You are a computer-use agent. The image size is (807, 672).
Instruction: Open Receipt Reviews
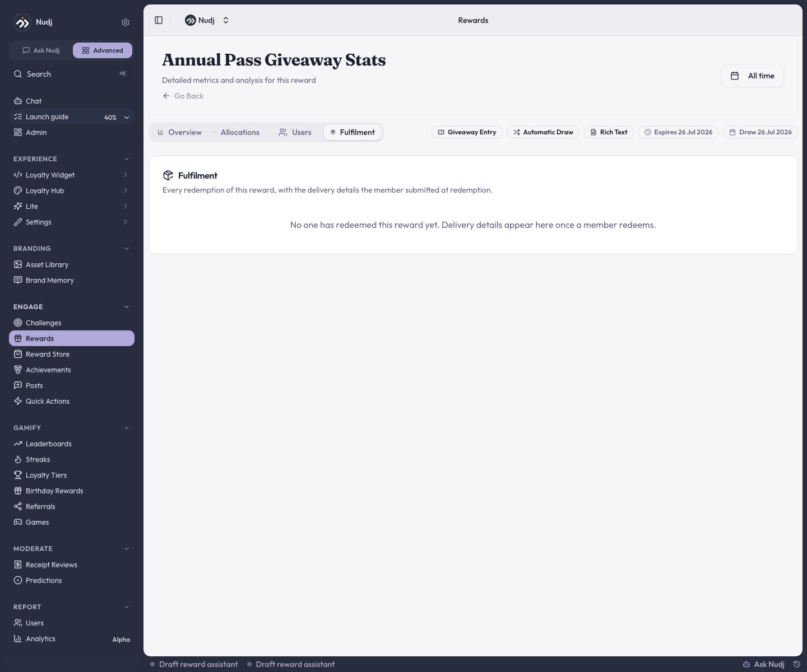72,564
